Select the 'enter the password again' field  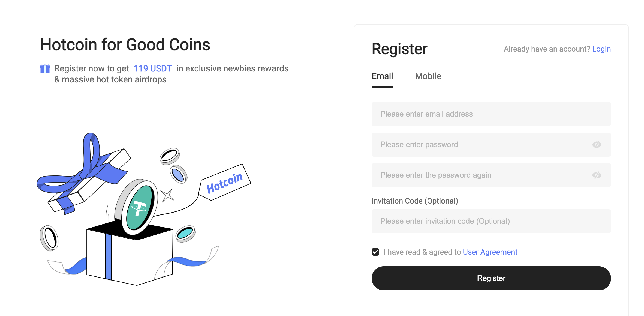(x=477, y=175)
